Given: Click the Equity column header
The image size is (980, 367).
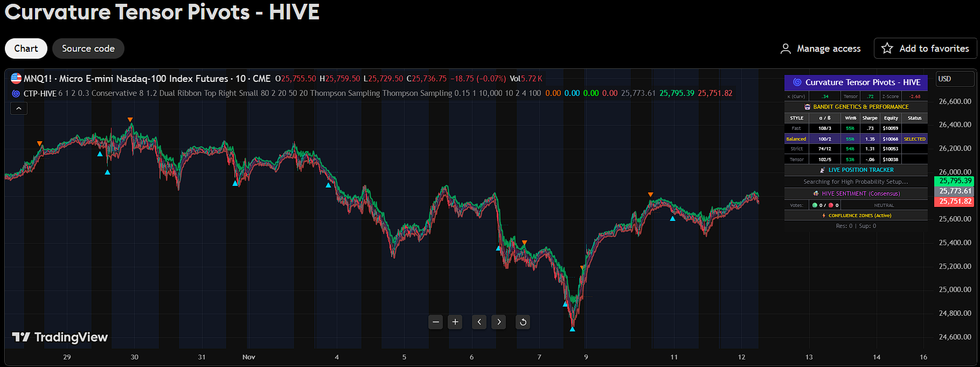Looking at the screenshot, I should (891, 118).
